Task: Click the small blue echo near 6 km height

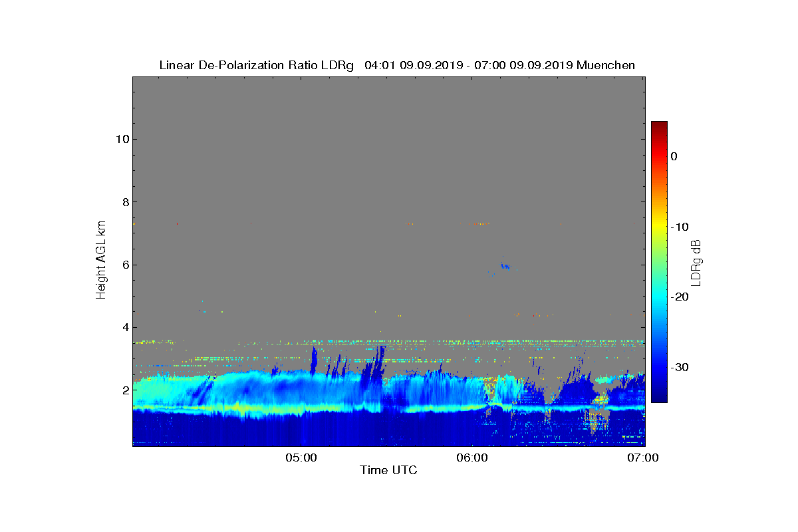Action: (506, 267)
